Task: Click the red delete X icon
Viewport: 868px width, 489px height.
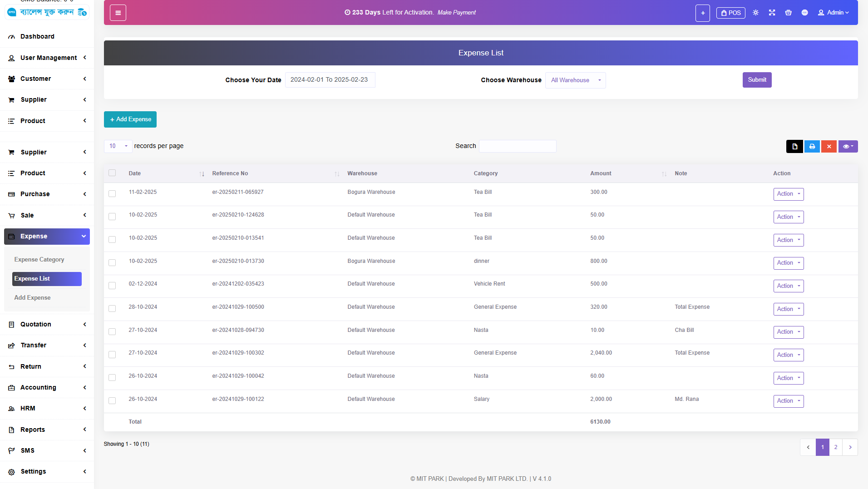Action: pos(829,147)
